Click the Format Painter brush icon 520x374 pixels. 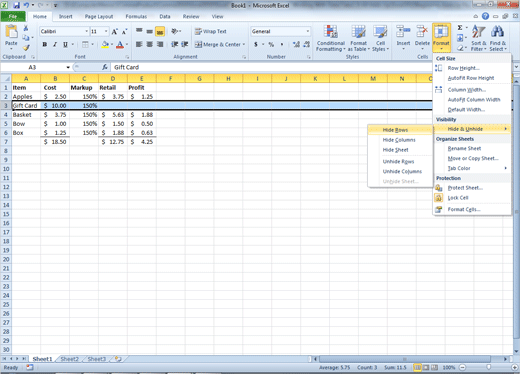pyautogui.click(x=26, y=48)
